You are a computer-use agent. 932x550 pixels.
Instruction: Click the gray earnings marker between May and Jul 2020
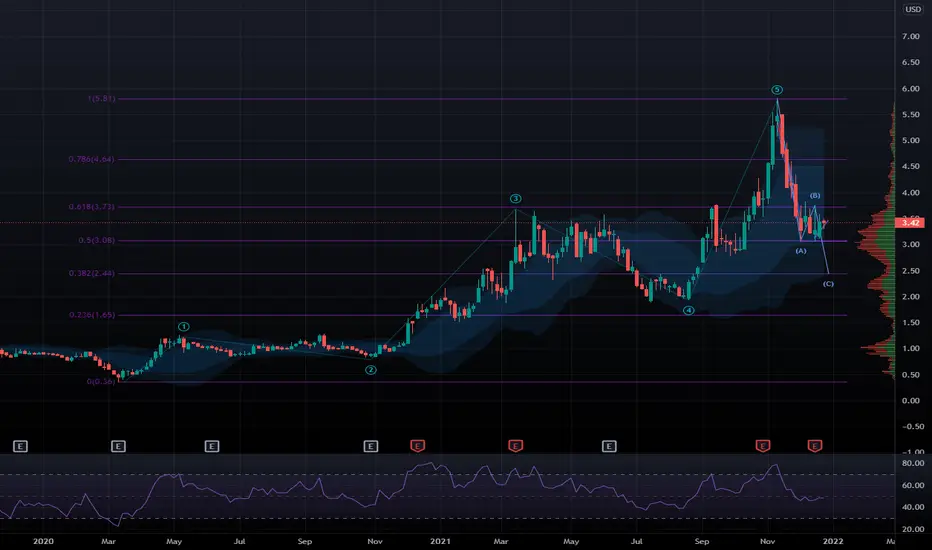[212, 446]
